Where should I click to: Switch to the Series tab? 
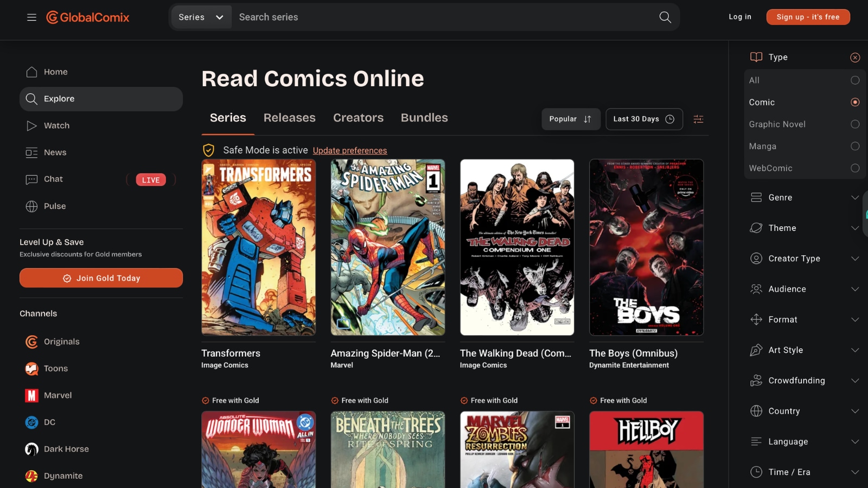228,118
